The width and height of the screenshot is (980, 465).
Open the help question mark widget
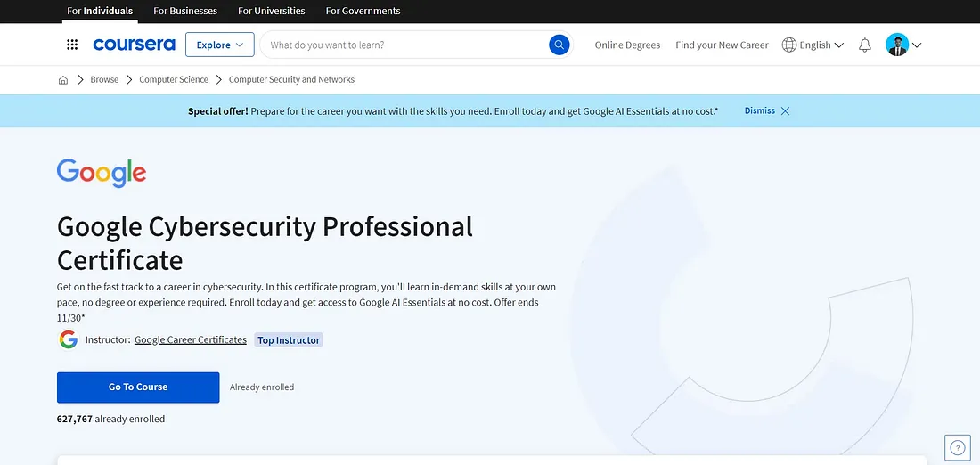957,447
